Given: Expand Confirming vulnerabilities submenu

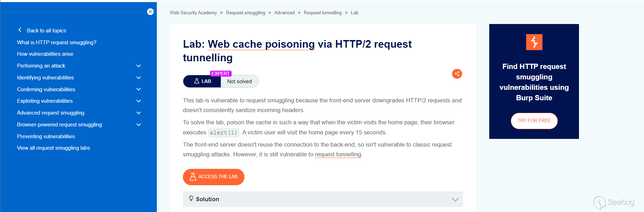Looking at the screenshot, I should 139,89.
